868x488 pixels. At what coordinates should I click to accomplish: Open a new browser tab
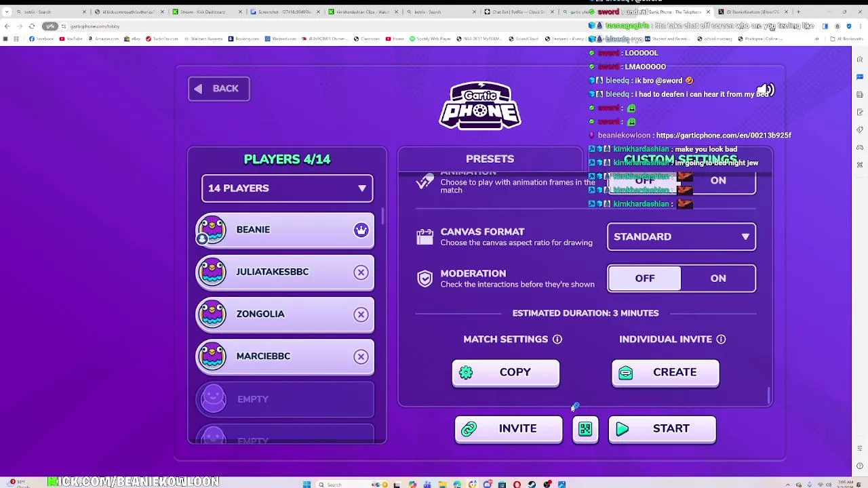798,12
